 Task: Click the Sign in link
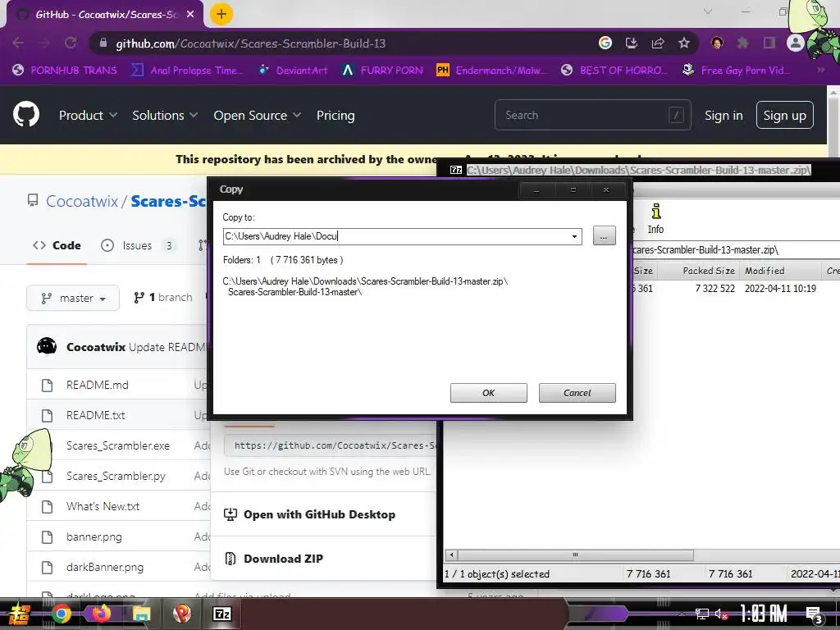click(x=724, y=115)
